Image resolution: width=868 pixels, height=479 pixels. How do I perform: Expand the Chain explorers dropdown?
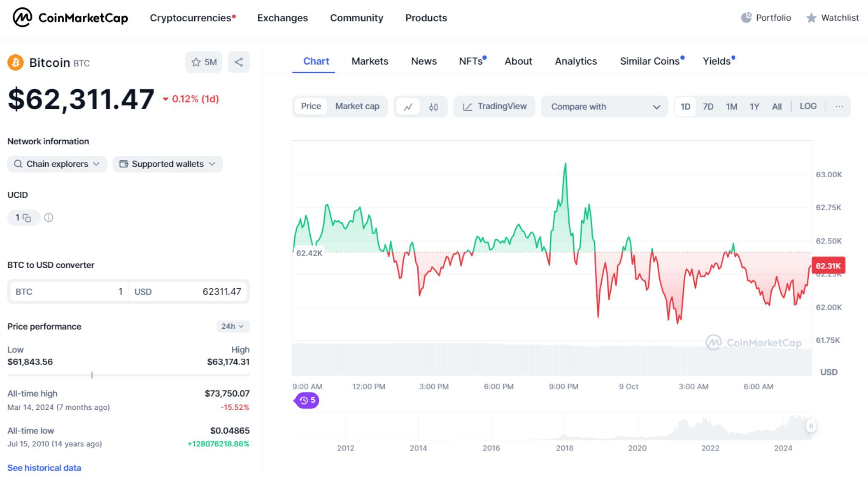[x=57, y=164]
